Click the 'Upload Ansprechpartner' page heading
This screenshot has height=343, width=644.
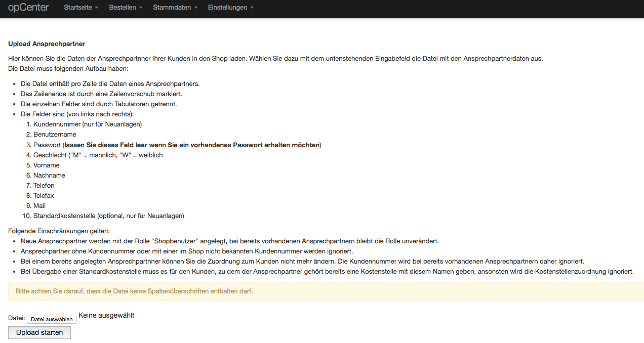pyautogui.click(x=47, y=44)
